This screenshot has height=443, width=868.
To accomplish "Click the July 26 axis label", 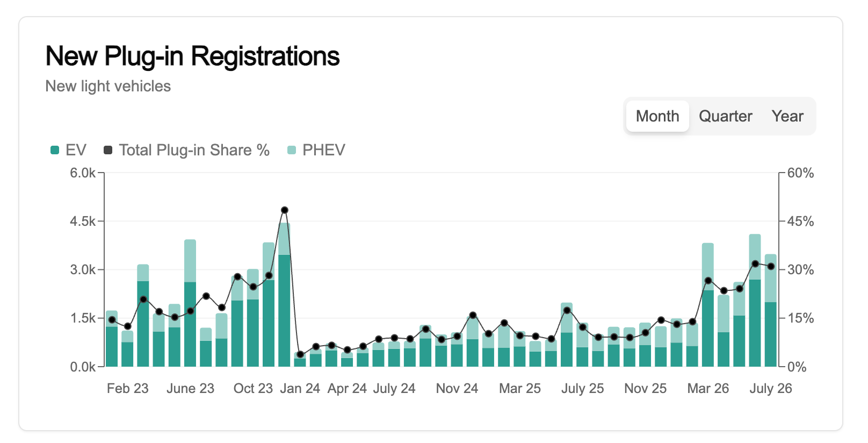I will pyautogui.click(x=771, y=388).
